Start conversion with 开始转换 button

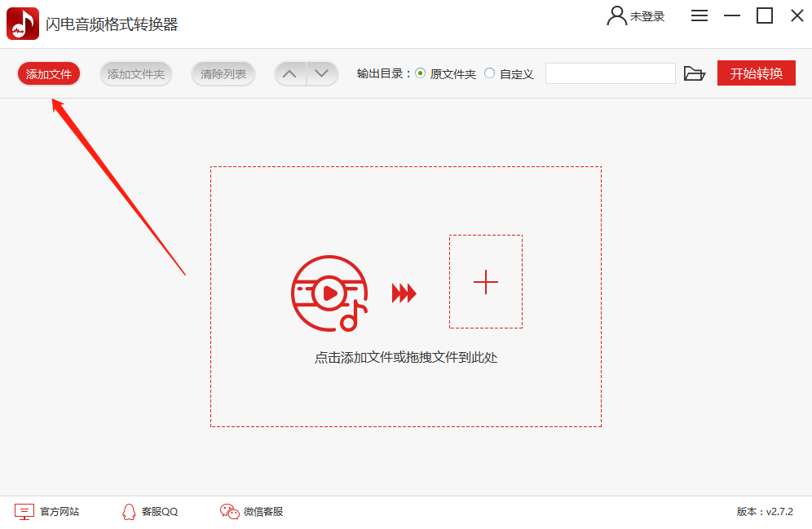pyautogui.click(x=756, y=73)
